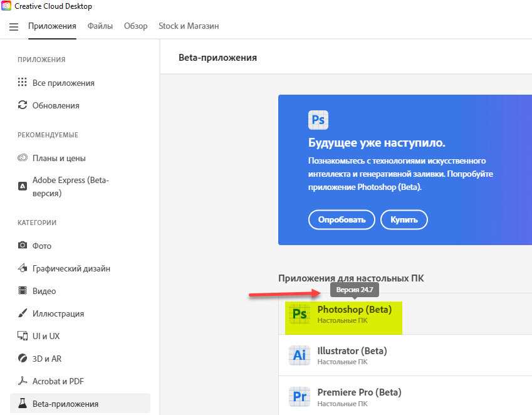Click the brush icon beside Иллюстрация
532x415 pixels.
23,313
